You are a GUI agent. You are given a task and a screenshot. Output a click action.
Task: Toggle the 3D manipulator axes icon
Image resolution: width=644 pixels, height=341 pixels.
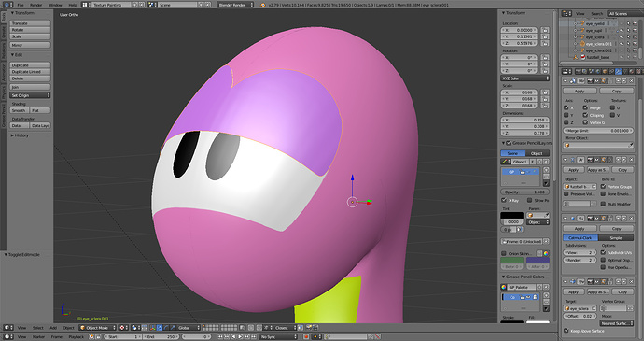(x=153, y=328)
